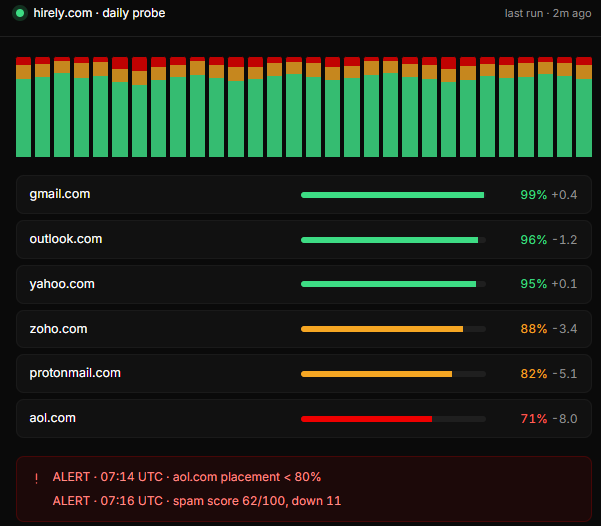Click the aol.com red progress bar
The height and width of the screenshot is (526, 601).
[x=393, y=419]
